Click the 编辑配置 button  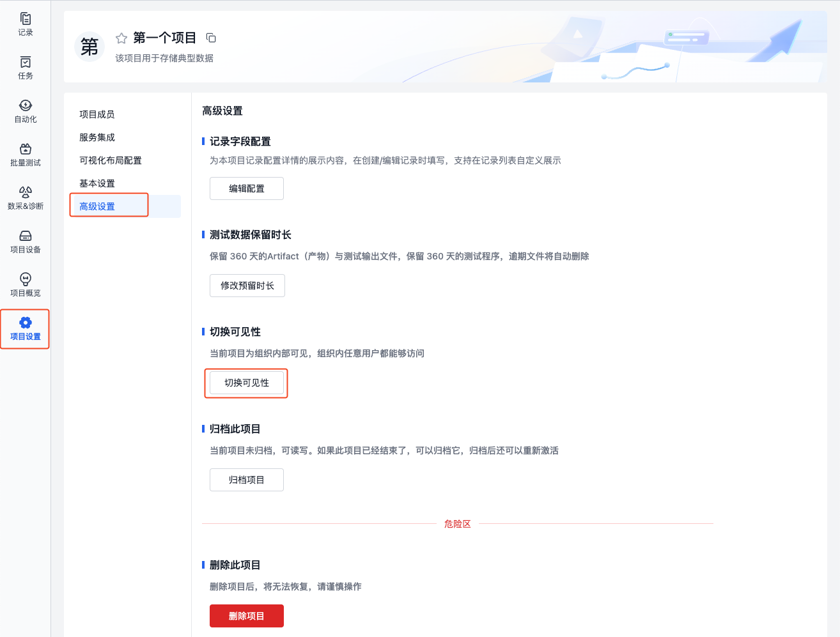click(247, 188)
